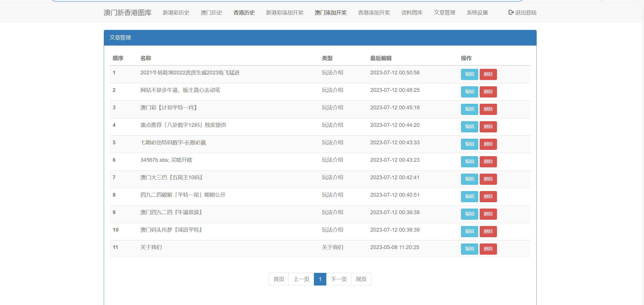This screenshot has height=305, width=644.
Task: Edit the 澳门彩【计划平特一肖】 article
Action: [469, 109]
